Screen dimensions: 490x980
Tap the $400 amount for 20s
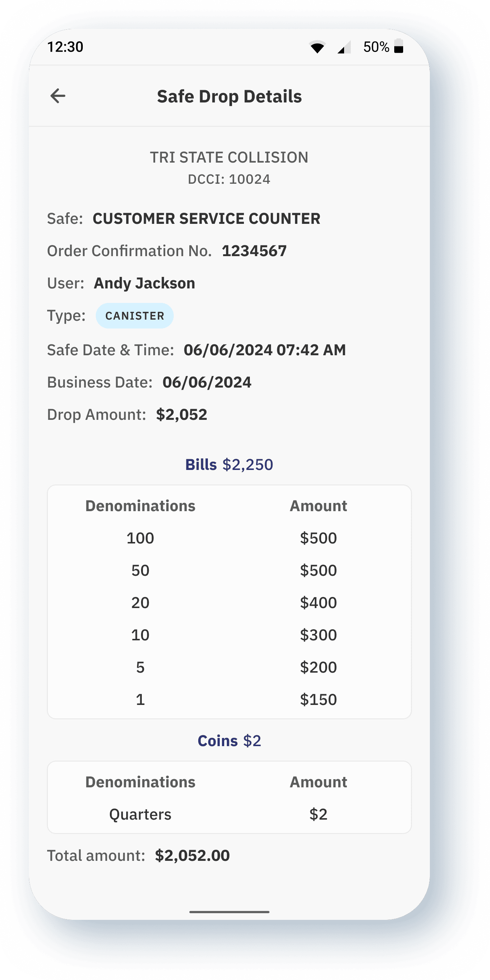click(x=318, y=602)
